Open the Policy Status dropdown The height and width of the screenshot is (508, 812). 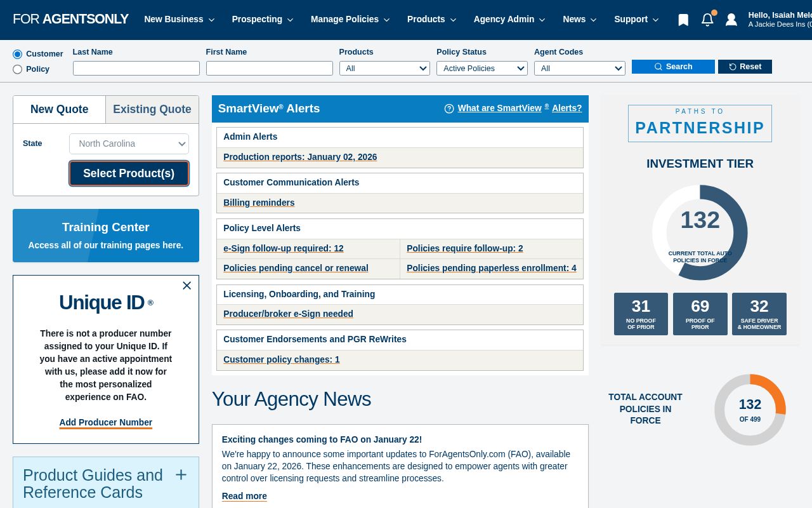pos(482,68)
